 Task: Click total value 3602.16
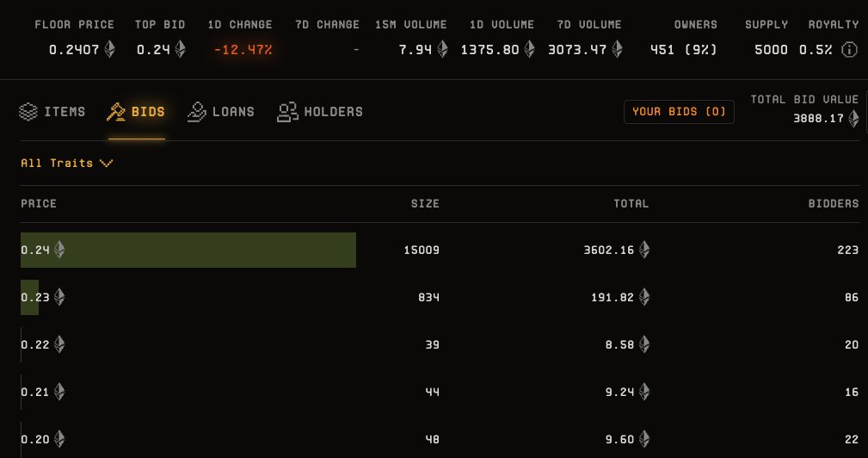608,250
